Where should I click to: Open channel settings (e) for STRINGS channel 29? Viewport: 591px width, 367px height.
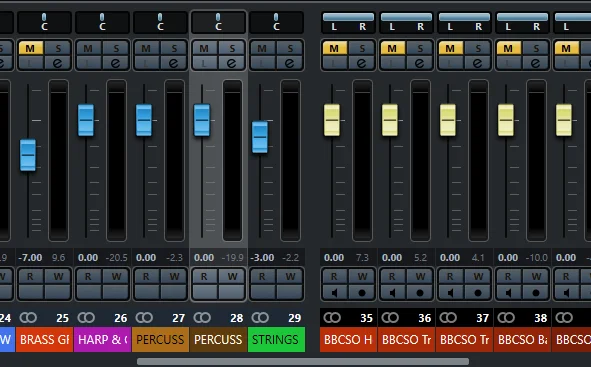290,63
